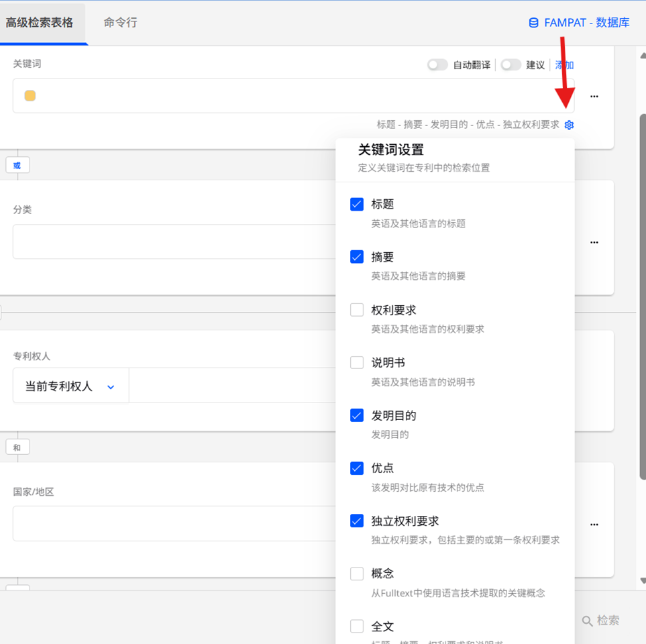Check the 权利要求 checkbox

coord(357,309)
